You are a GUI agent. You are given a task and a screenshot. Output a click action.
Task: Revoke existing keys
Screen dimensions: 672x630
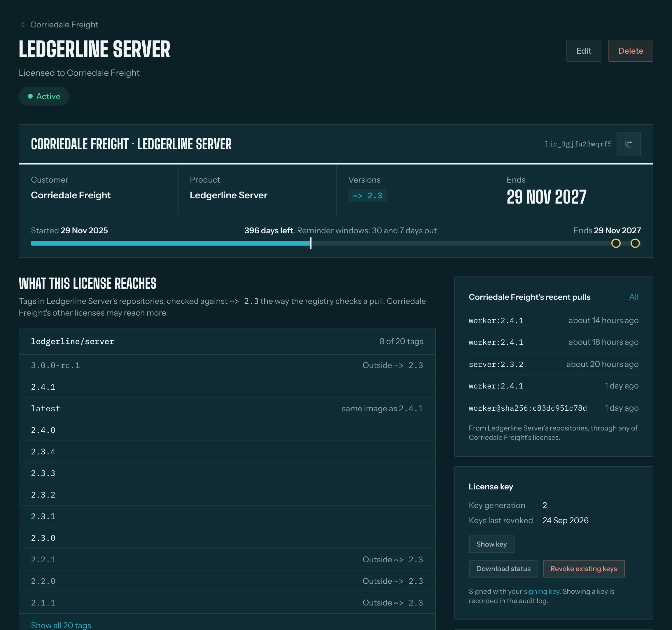tap(583, 568)
